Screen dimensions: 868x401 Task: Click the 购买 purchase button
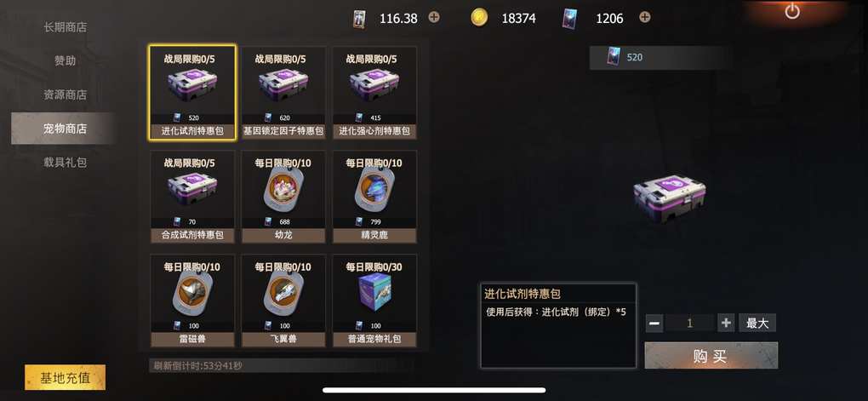click(711, 356)
